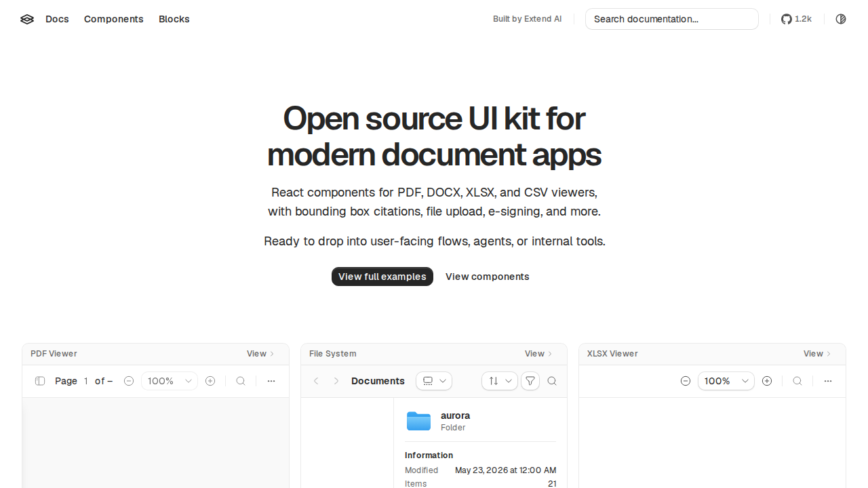Click View components button

(488, 277)
